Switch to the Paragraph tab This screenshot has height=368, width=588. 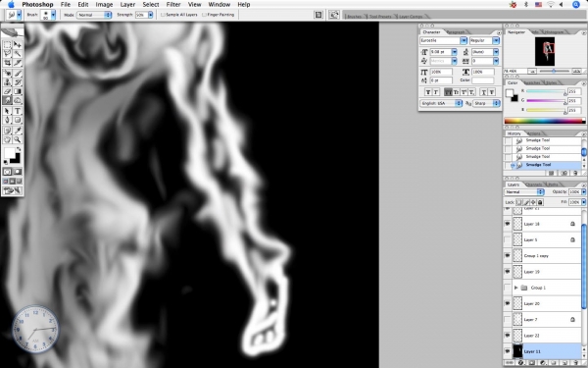456,32
